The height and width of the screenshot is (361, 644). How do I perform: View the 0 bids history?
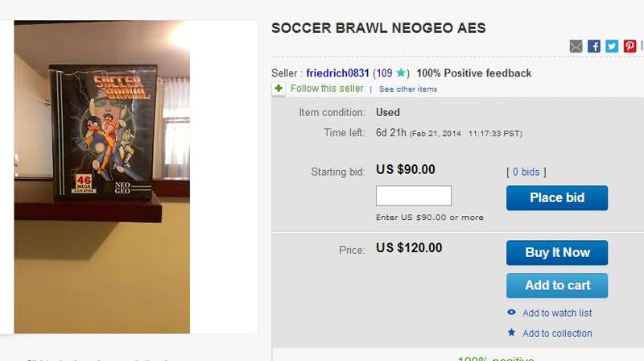526,172
